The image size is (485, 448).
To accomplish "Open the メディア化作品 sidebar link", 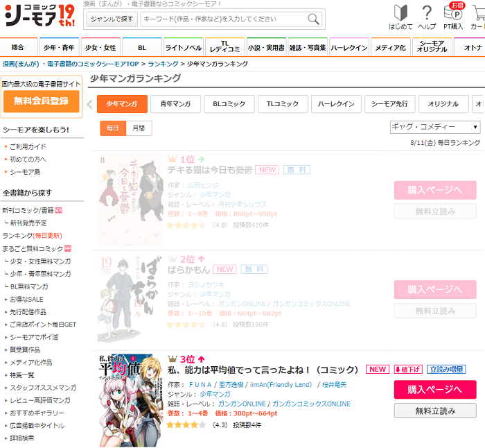I will pyautogui.click(x=31, y=363).
